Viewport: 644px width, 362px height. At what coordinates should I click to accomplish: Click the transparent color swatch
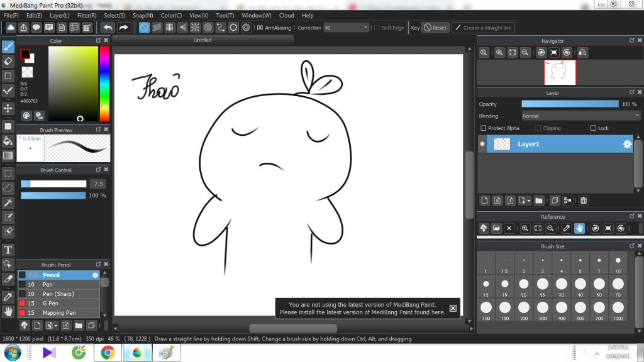pos(27,72)
